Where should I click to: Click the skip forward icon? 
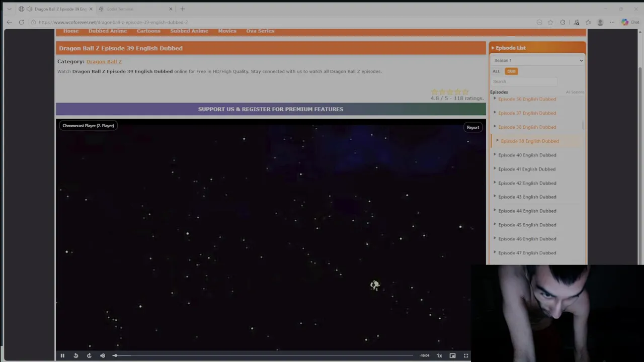pyautogui.click(x=89, y=355)
